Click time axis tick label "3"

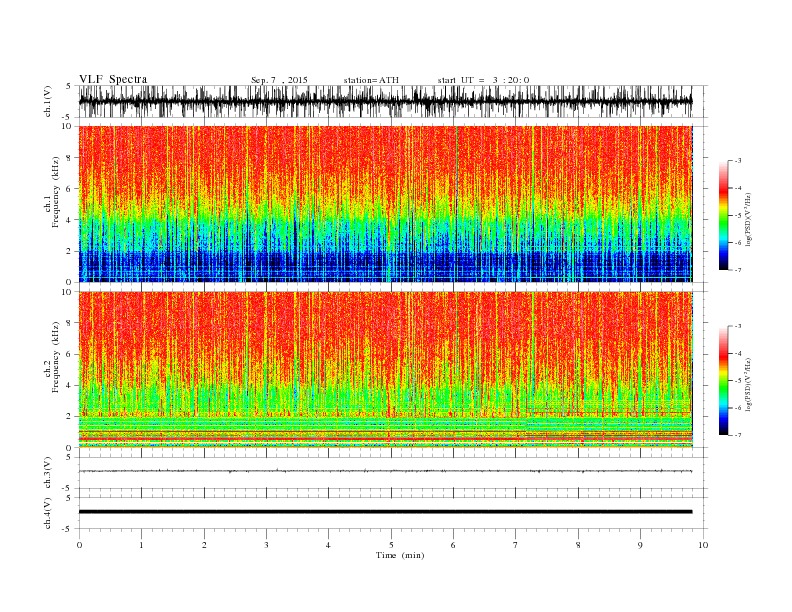(266, 545)
